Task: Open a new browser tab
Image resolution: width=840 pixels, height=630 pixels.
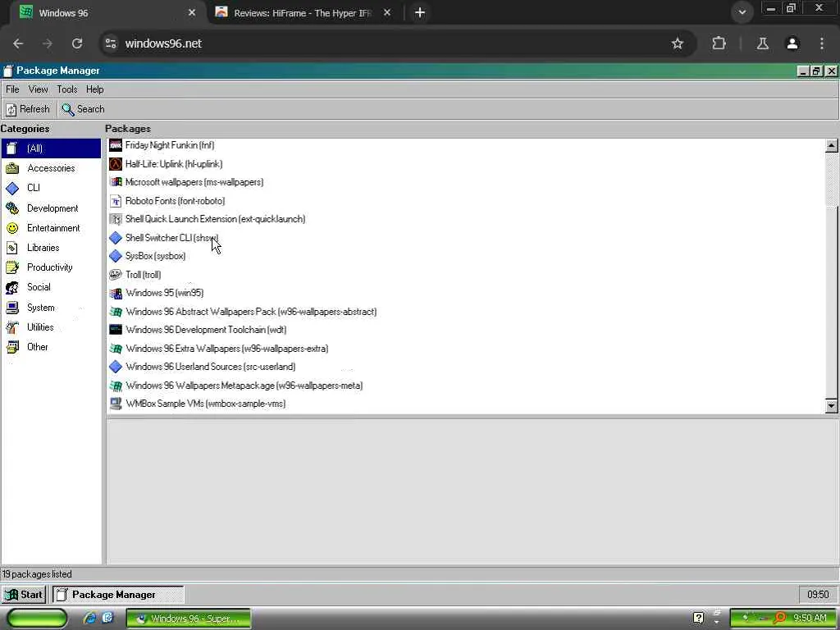Action: 420,13
